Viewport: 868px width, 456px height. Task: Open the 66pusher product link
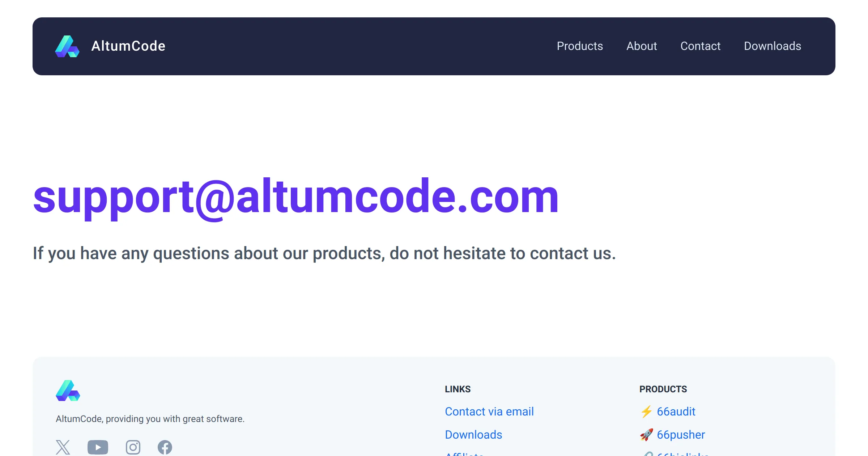click(681, 435)
